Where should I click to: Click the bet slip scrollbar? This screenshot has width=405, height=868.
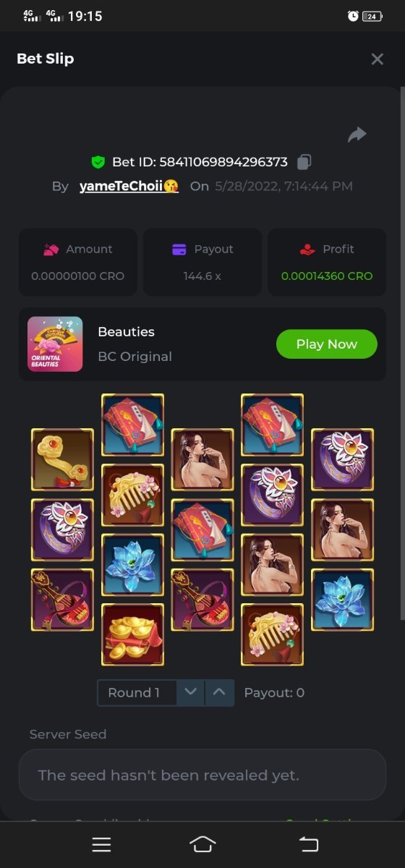(x=402, y=354)
